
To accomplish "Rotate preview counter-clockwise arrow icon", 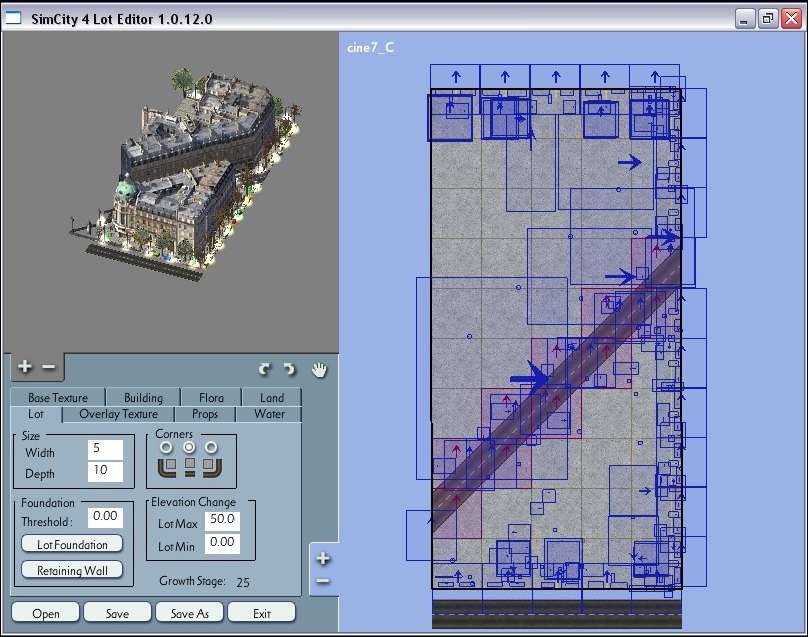I will [264, 369].
